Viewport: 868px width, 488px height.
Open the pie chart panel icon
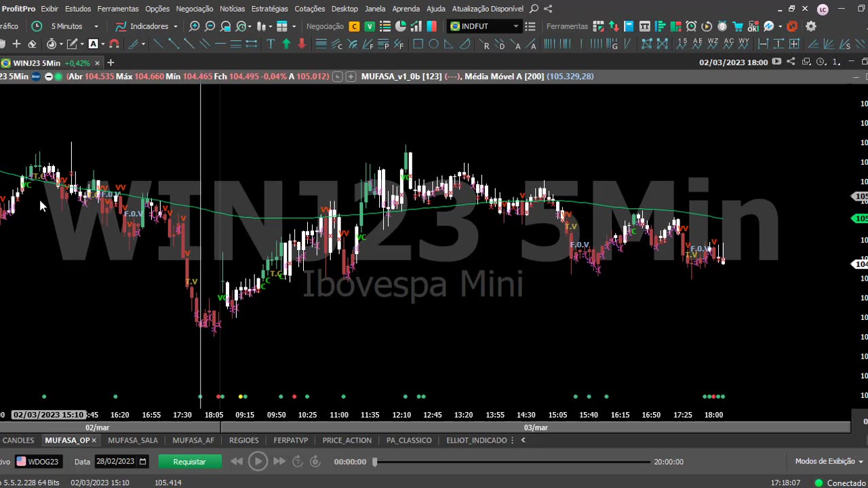point(401,26)
